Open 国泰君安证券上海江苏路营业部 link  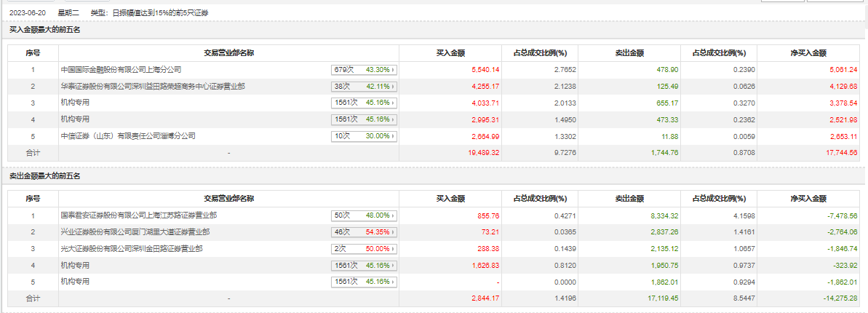coord(138,215)
